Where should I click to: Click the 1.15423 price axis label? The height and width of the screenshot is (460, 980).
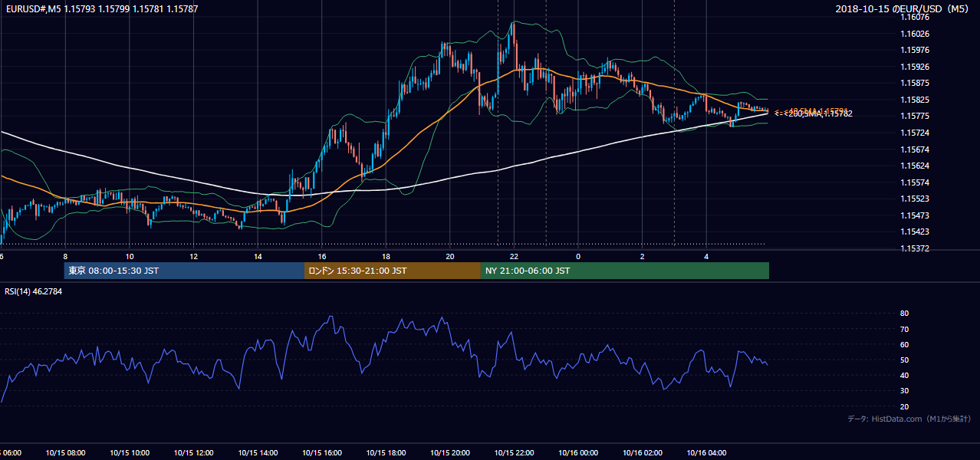[916, 232]
